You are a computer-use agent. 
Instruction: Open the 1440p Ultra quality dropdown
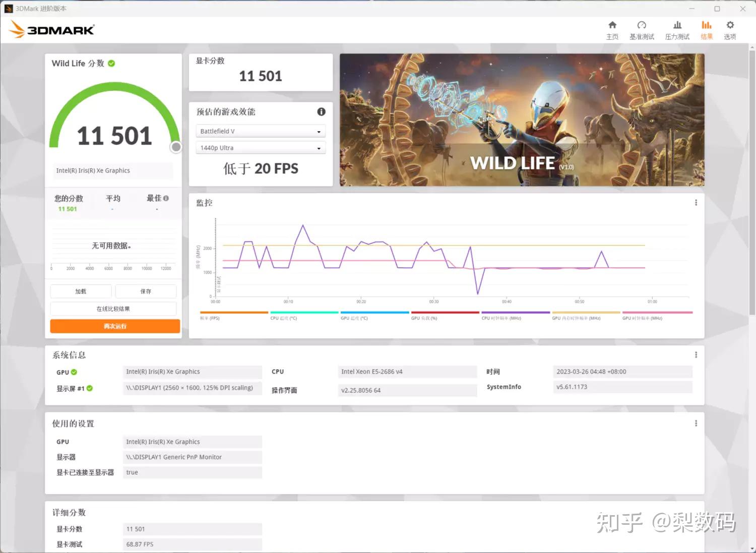click(x=261, y=147)
